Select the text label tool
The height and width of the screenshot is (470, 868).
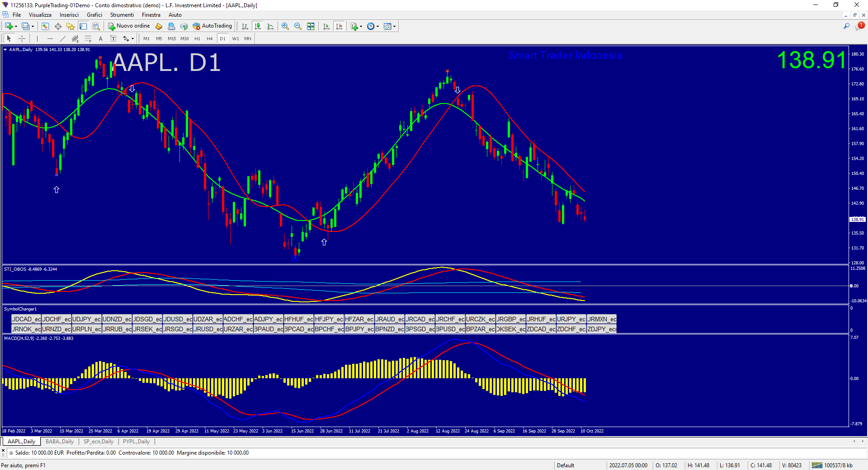[x=113, y=39]
